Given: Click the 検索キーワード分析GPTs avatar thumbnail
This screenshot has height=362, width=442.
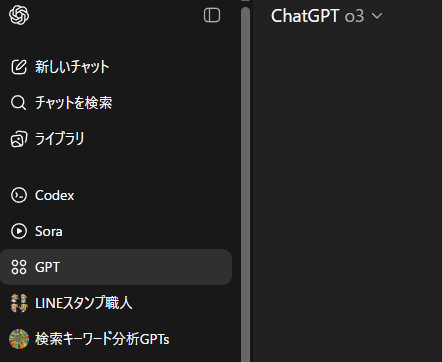Looking at the screenshot, I should tap(19, 339).
